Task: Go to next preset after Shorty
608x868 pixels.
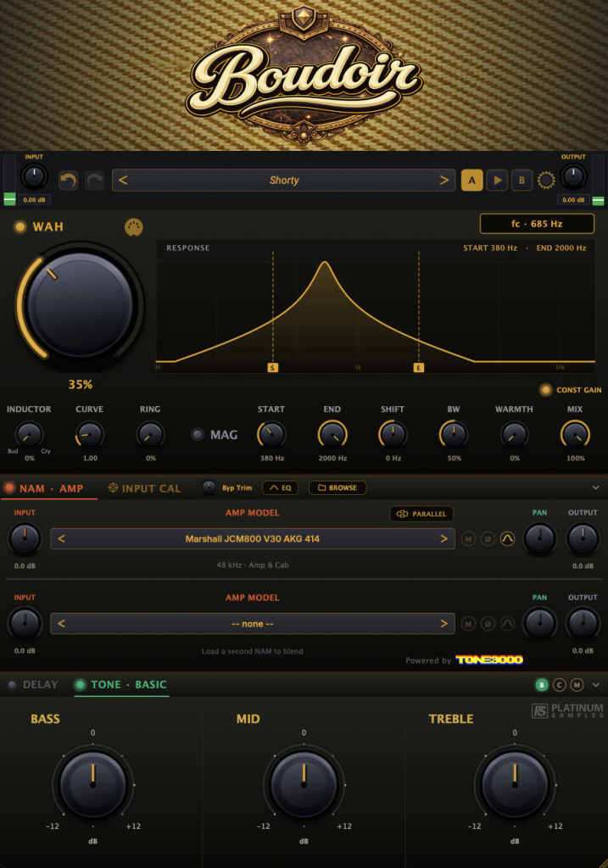Action: tap(443, 181)
